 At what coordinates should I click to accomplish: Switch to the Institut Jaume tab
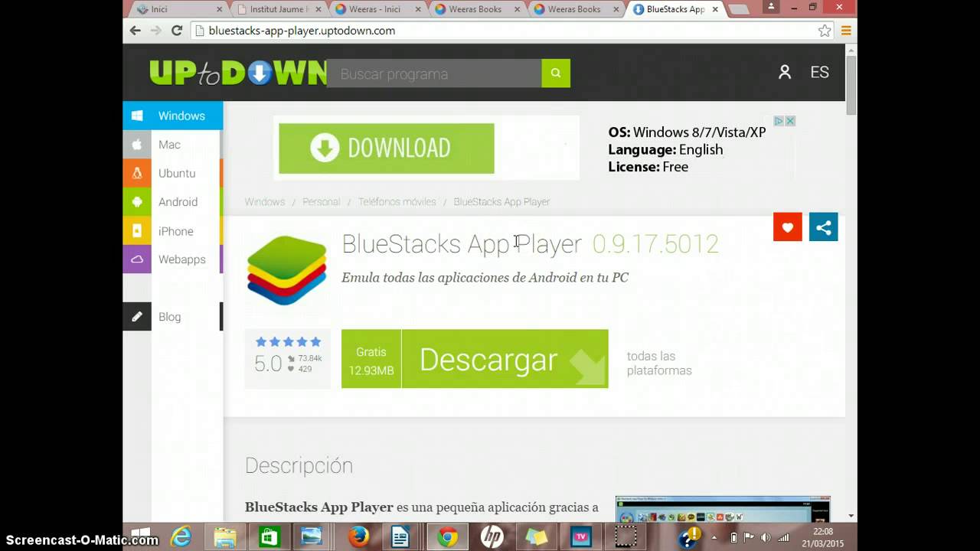279,9
